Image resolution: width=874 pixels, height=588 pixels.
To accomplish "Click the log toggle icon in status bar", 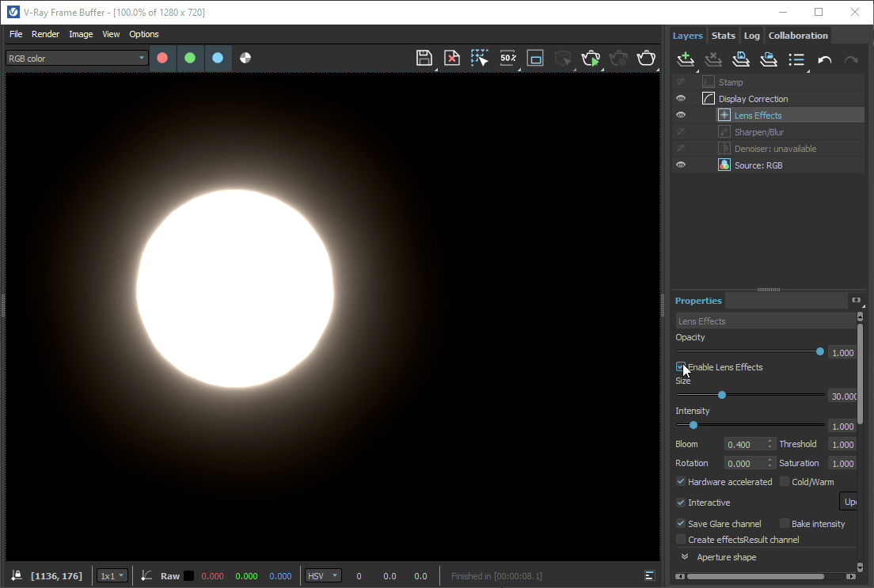I will [649, 576].
